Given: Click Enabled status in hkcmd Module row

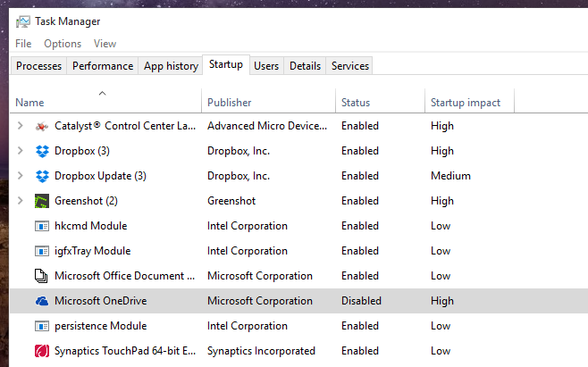Looking at the screenshot, I should pyautogui.click(x=359, y=226).
